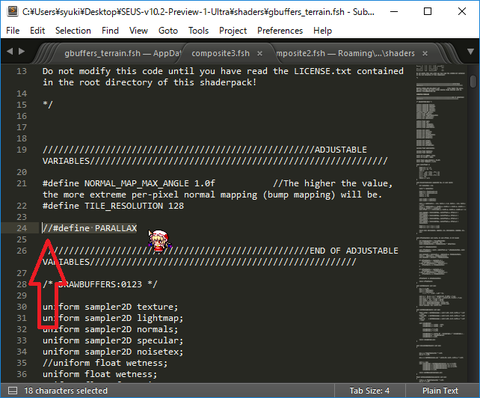The image size is (480, 398).
Task: Click the //uniform float wetness comment line
Action: 105,363
